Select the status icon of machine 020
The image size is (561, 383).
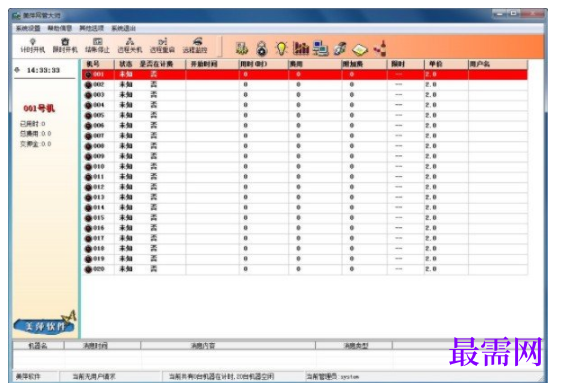coord(88,270)
